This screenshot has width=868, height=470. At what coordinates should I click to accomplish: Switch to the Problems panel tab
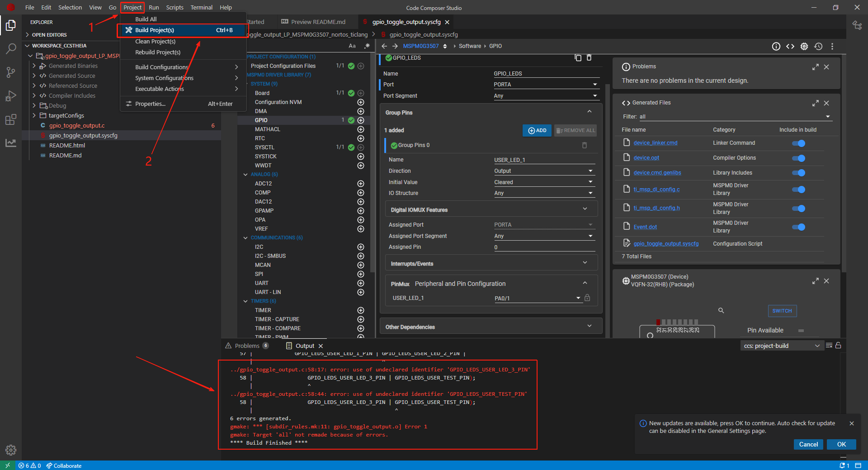point(247,346)
